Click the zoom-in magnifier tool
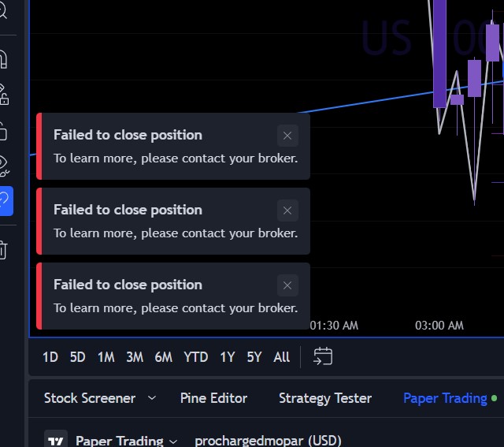Viewport: 504px width, 447px height. click(x=3, y=11)
